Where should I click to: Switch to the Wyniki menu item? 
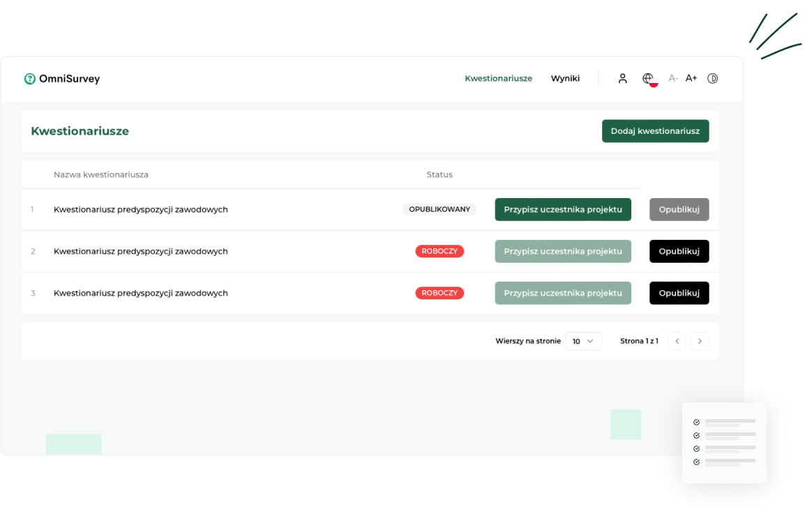point(565,79)
